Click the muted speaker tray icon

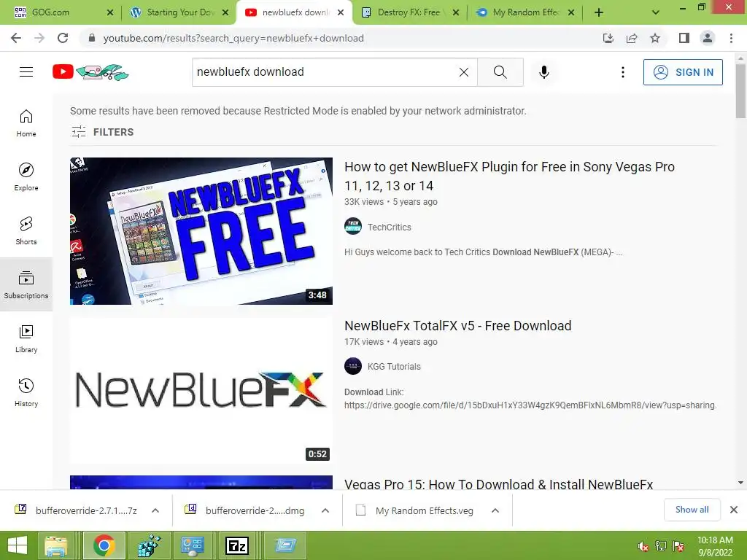(643, 546)
